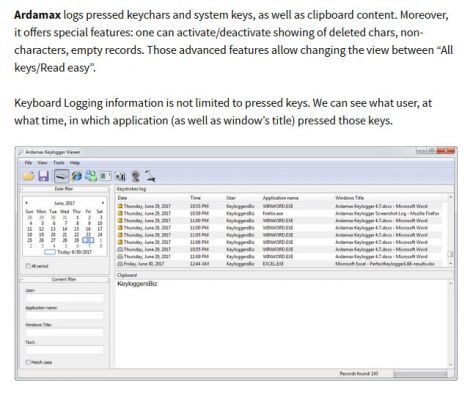Select June 30 highlighted in calendar
The height and width of the screenshot is (400, 470).
88,240
